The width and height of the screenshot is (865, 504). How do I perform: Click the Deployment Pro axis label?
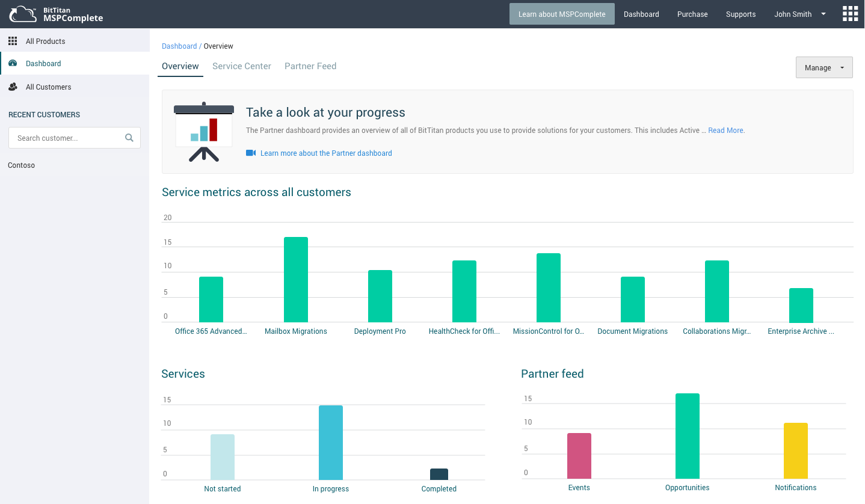point(380,331)
